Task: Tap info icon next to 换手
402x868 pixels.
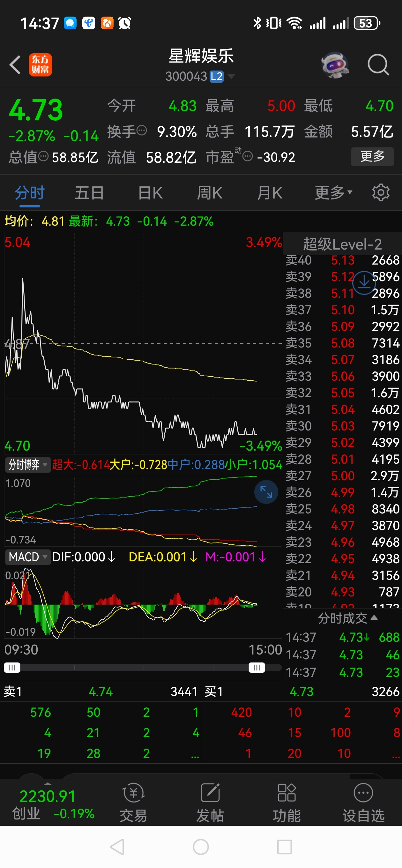Action: point(142,131)
